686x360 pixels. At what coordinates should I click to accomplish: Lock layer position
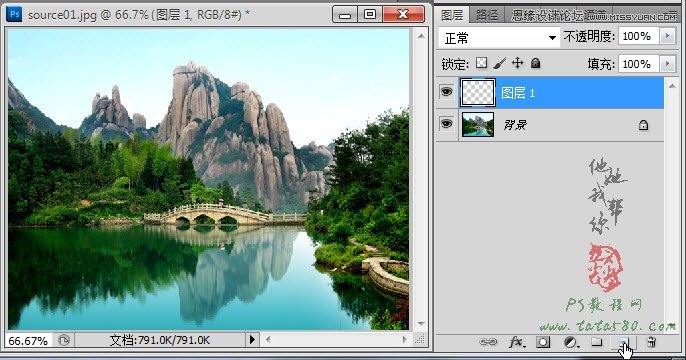(518, 63)
